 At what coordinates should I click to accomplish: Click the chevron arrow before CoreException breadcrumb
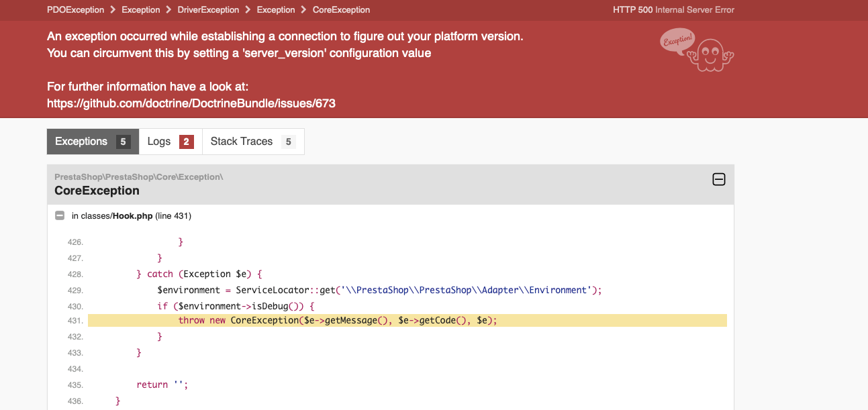pos(304,10)
